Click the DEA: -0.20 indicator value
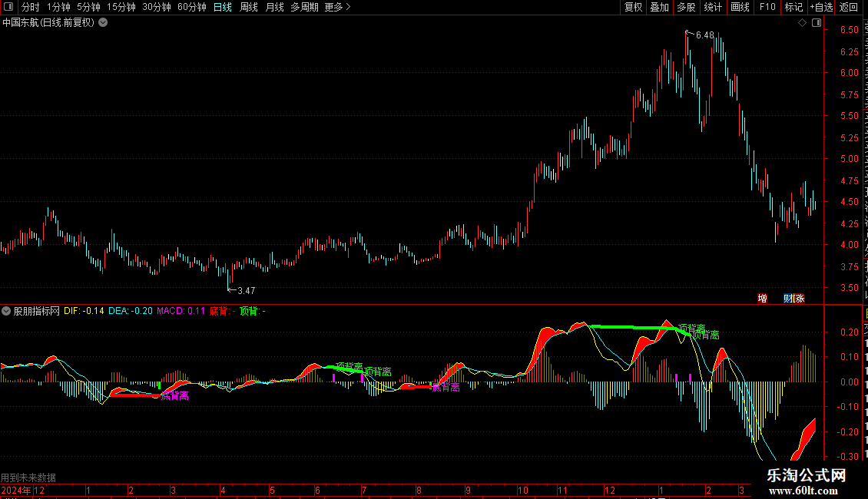This screenshot has height=499, width=868. click(x=131, y=311)
